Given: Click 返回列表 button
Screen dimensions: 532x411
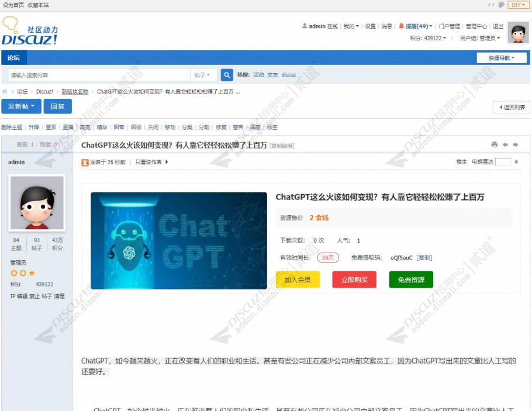Looking at the screenshot, I should tap(511, 107).
